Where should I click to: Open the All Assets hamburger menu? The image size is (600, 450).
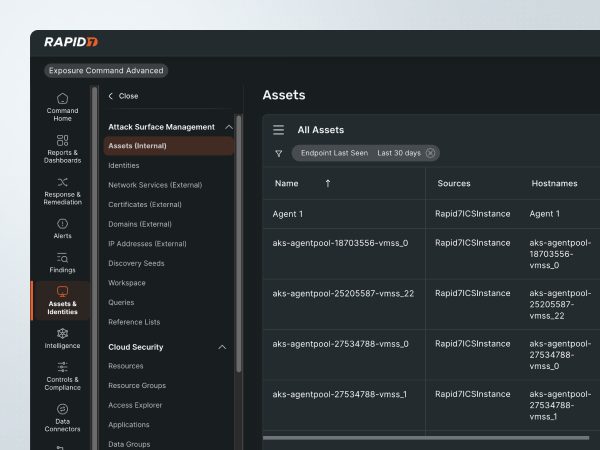click(x=279, y=130)
